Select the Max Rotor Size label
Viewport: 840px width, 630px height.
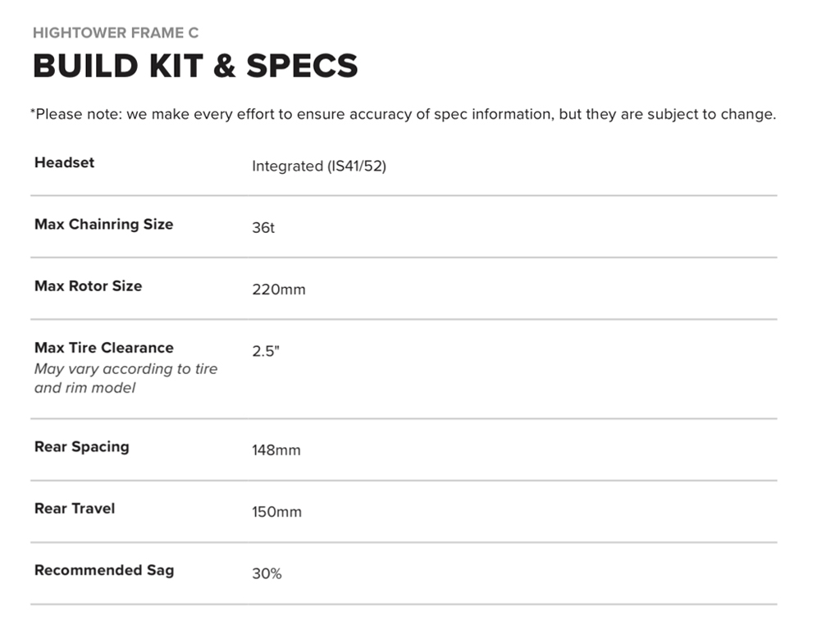click(88, 286)
